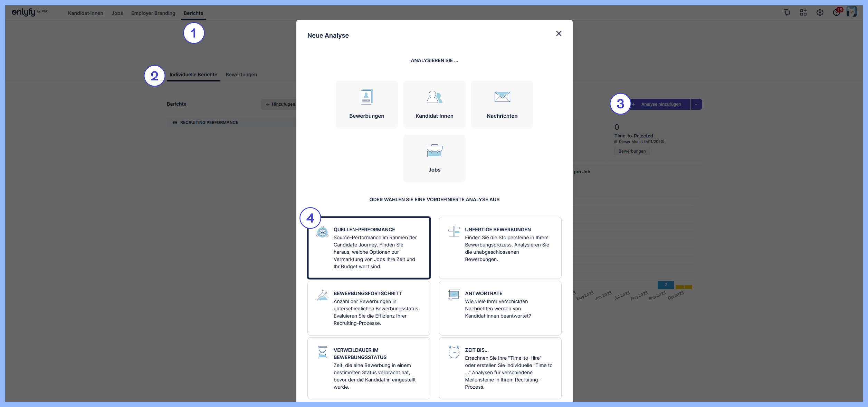Switch to the Bewertungen tab

click(x=241, y=75)
